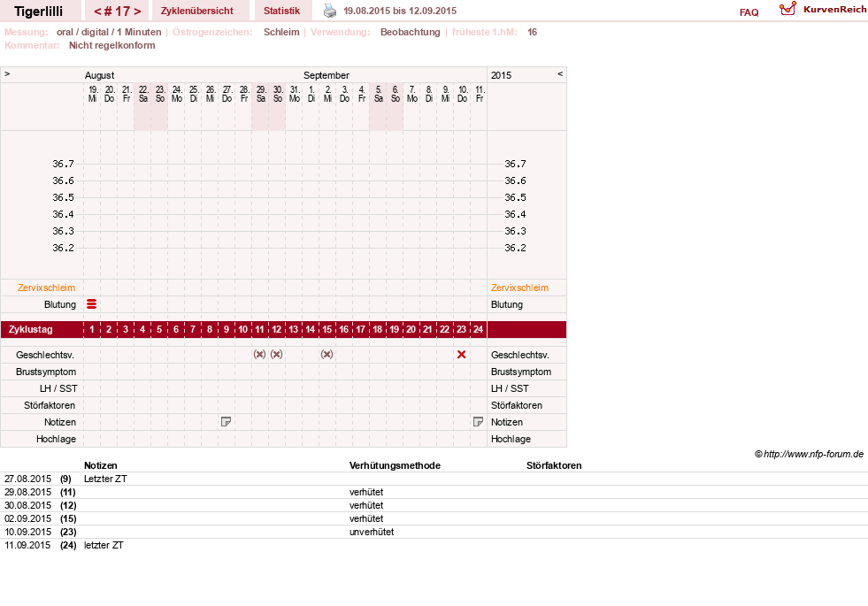Click the left Blutung row label
The width and height of the screenshot is (868, 606).
[60, 304]
